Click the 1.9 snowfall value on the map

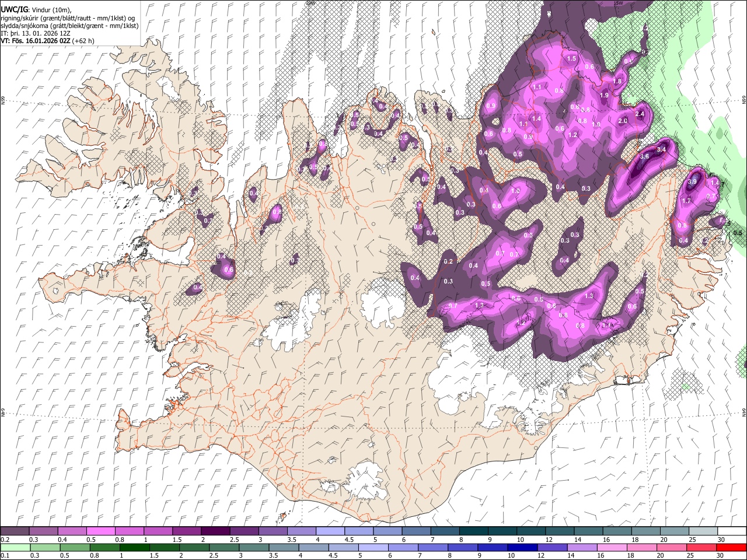[604, 95]
